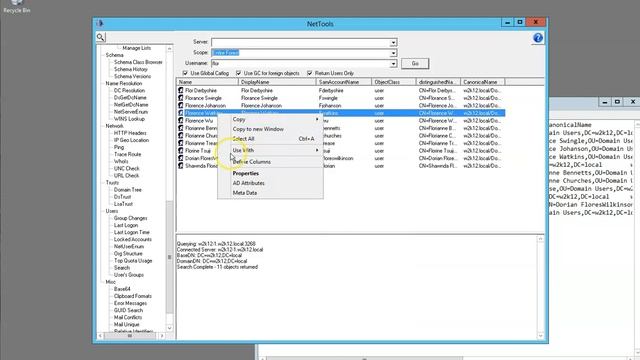Open GUID Search in tree
This screenshot has height=360, width=640.
128,310
